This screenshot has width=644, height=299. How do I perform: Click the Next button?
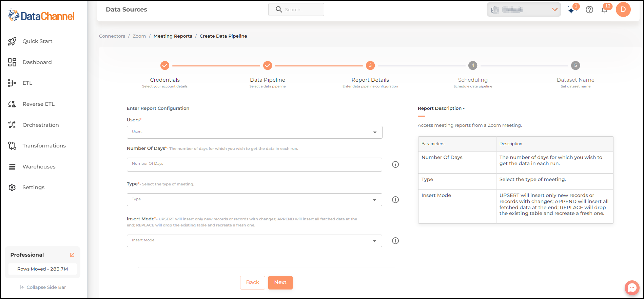click(x=280, y=283)
